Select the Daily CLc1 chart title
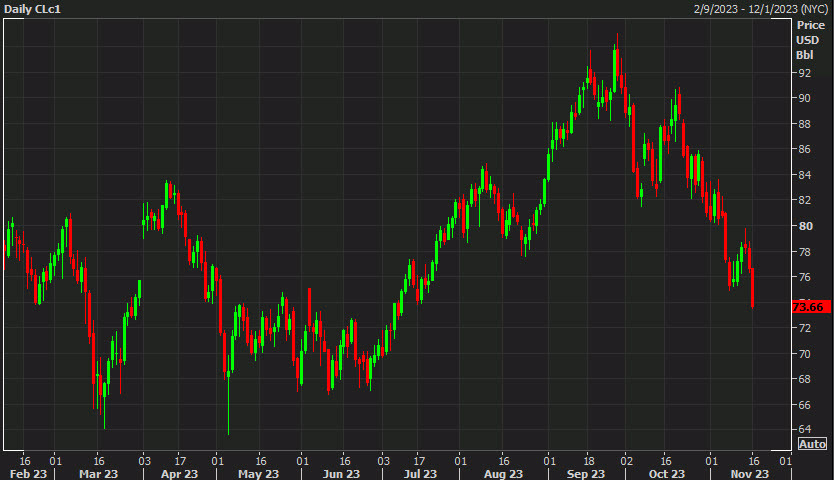The image size is (834, 480). (32, 9)
